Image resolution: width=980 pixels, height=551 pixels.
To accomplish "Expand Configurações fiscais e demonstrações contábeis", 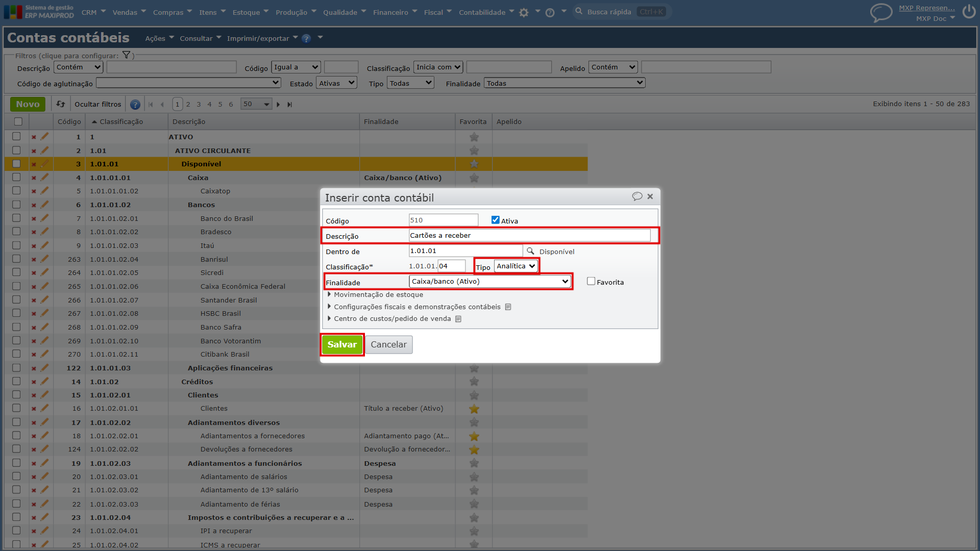I will (x=414, y=307).
